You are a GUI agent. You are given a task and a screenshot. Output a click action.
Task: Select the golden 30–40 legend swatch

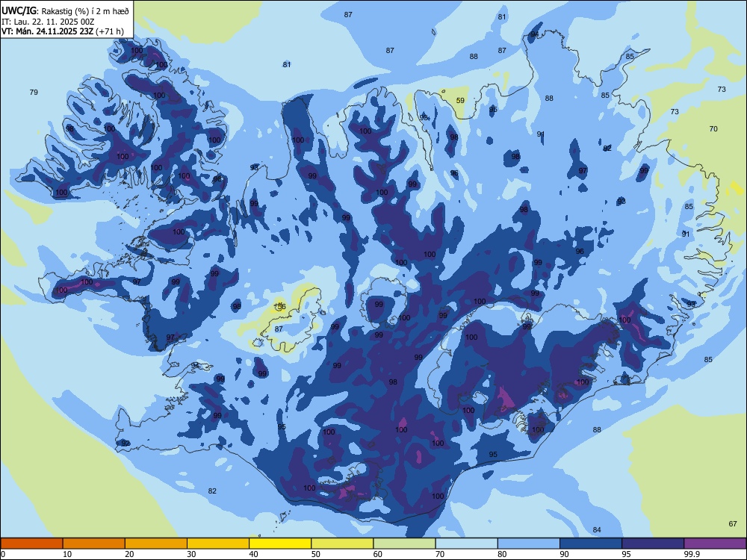pos(218,544)
